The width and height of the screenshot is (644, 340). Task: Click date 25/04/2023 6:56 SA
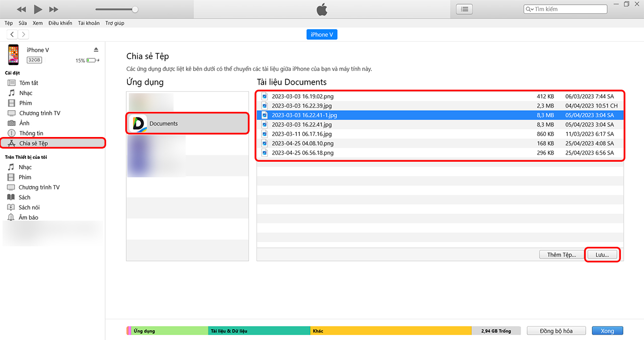click(x=590, y=153)
